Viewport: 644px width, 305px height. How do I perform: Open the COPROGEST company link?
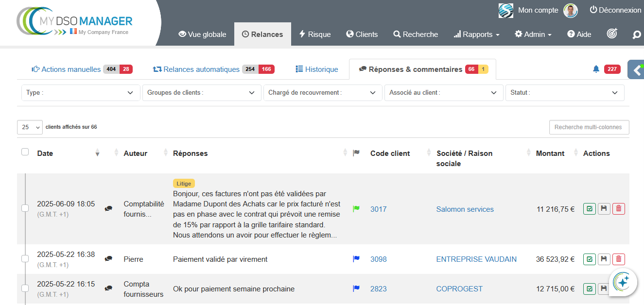(x=459, y=289)
